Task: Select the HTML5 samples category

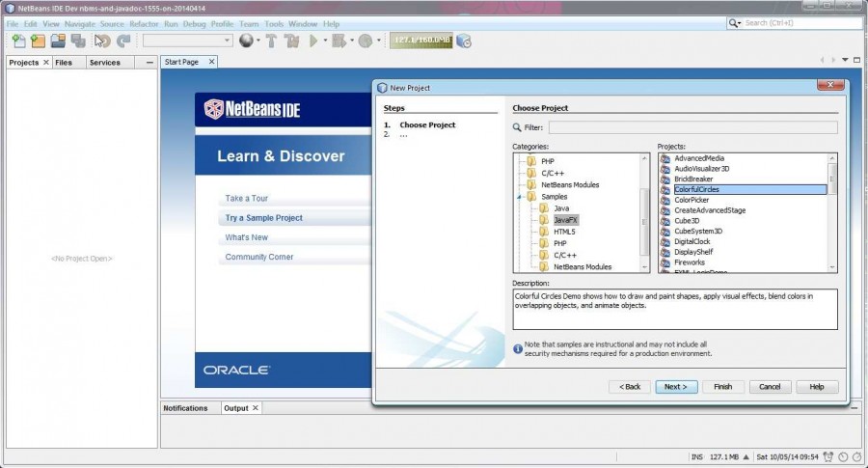Action: 564,232
